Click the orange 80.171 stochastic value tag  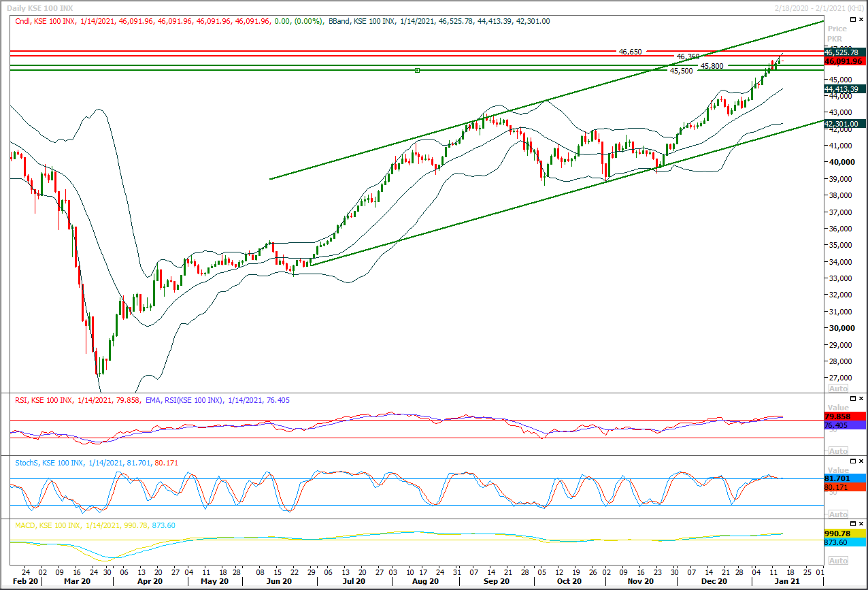coord(844,487)
